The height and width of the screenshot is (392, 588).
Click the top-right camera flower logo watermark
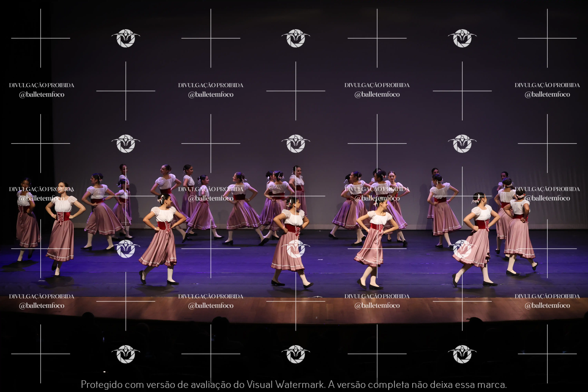click(x=462, y=38)
